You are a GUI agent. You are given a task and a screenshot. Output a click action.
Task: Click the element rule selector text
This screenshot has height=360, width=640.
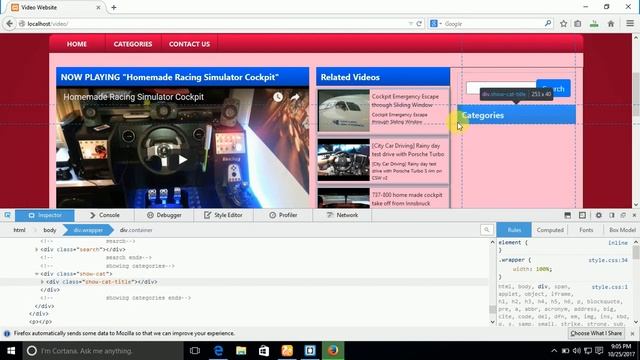click(510, 242)
